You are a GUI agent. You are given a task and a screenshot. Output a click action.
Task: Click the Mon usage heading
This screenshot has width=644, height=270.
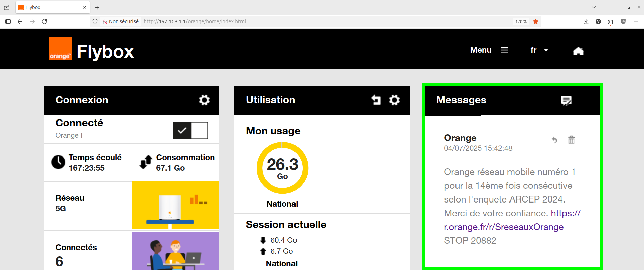coord(273,131)
